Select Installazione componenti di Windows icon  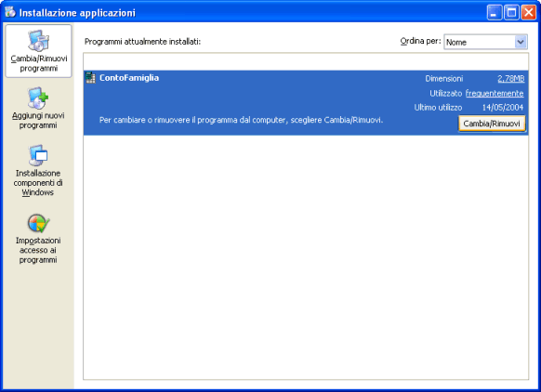38,156
